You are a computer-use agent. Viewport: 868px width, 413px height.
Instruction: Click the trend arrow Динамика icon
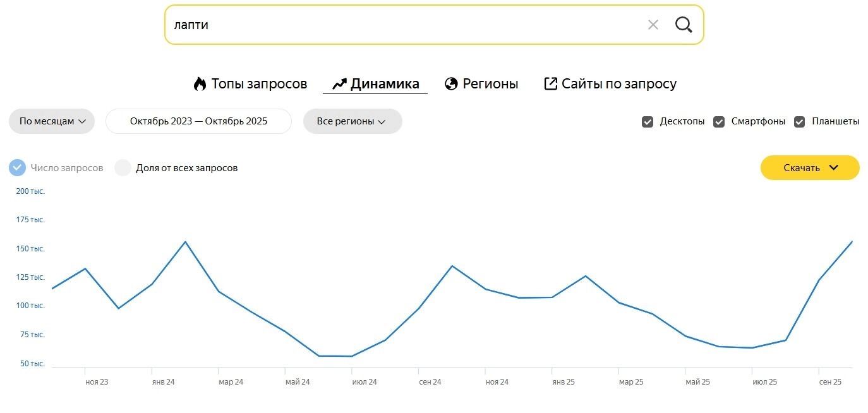tap(339, 84)
